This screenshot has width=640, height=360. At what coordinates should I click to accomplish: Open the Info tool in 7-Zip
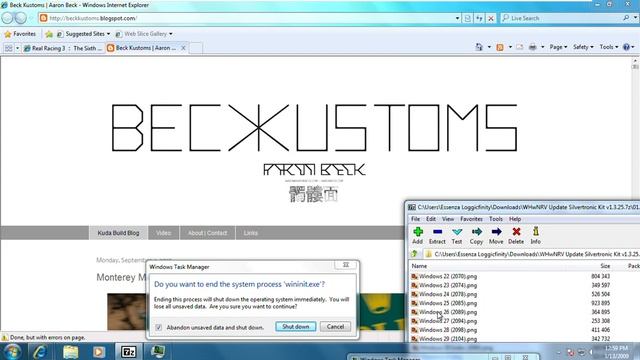pyautogui.click(x=536, y=236)
